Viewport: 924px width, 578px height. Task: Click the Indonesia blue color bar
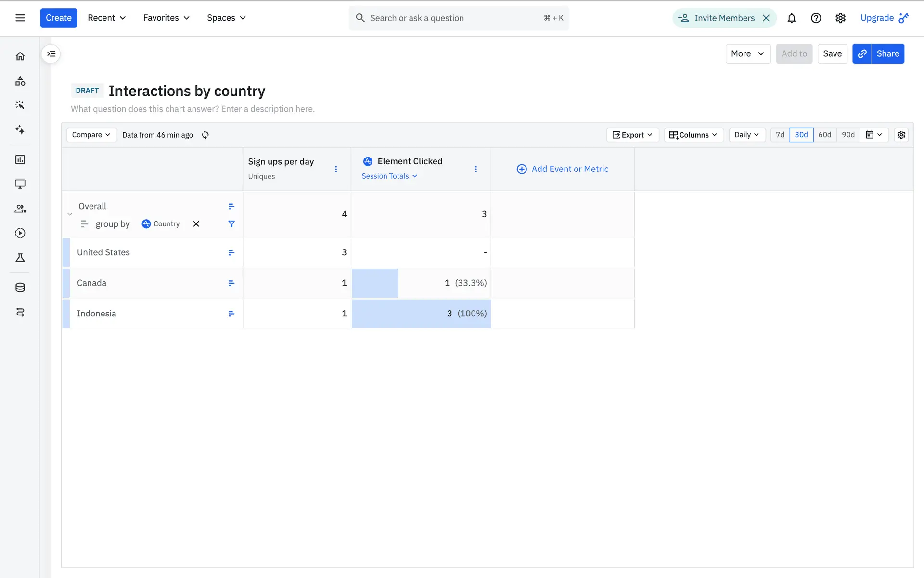click(66, 314)
